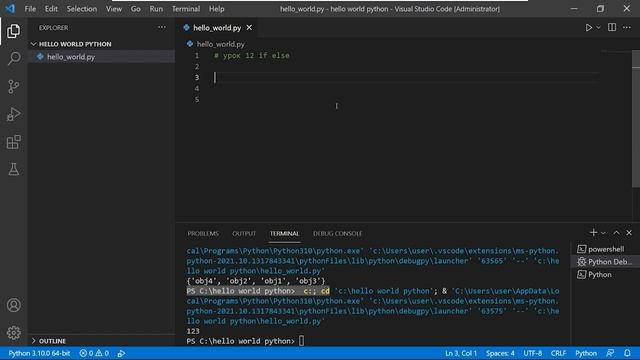Screen dimensions: 640x360
Task: Open Run and Debug view icon
Action: pyautogui.click(x=13, y=114)
